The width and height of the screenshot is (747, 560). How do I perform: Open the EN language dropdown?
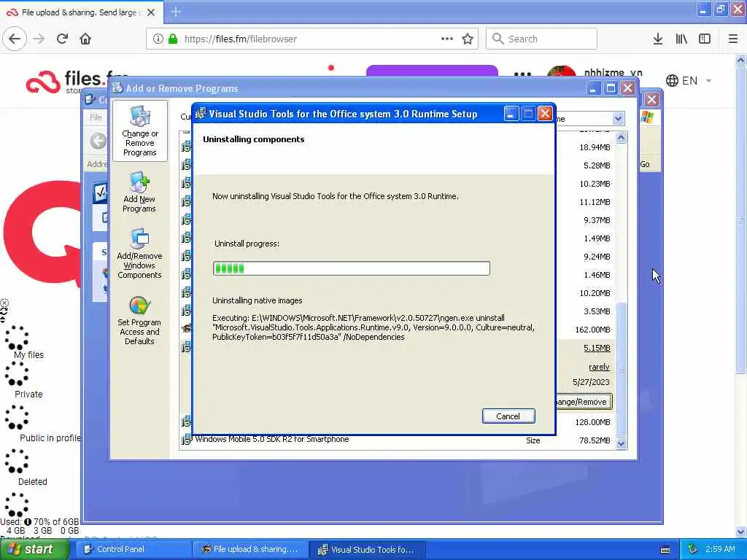tap(689, 80)
